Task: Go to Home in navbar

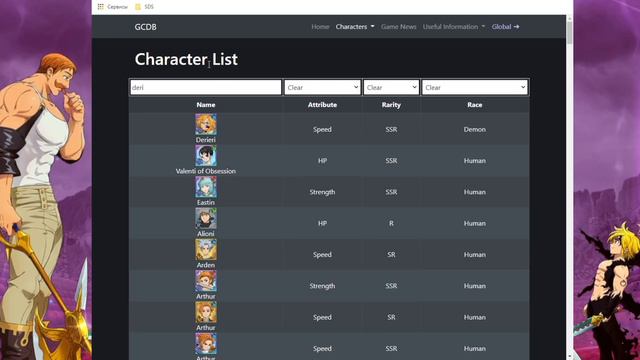Action: point(320,27)
